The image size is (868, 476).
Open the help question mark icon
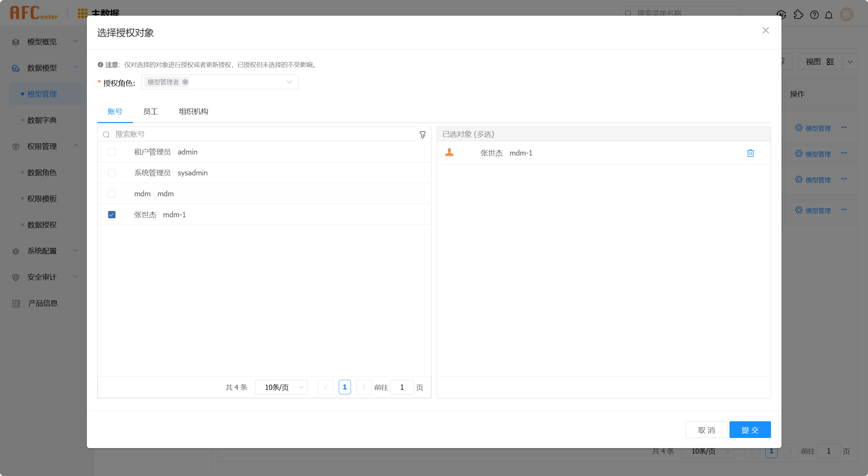pyautogui.click(x=814, y=15)
